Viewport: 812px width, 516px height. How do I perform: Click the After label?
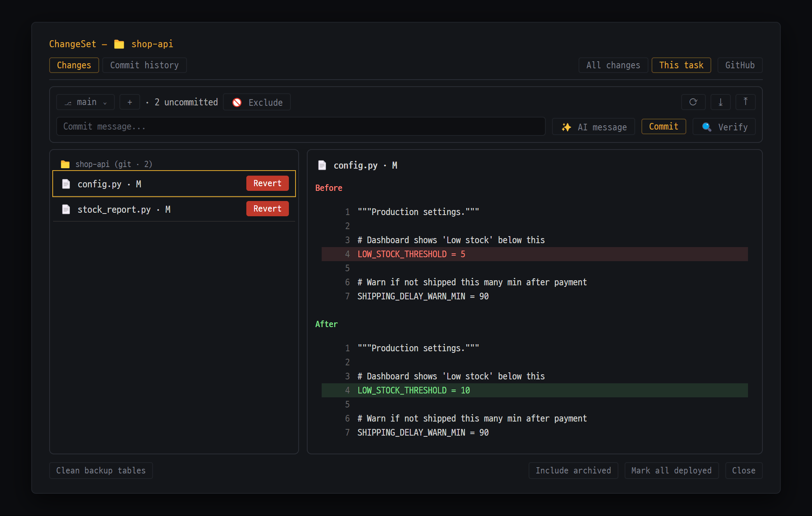326,324
